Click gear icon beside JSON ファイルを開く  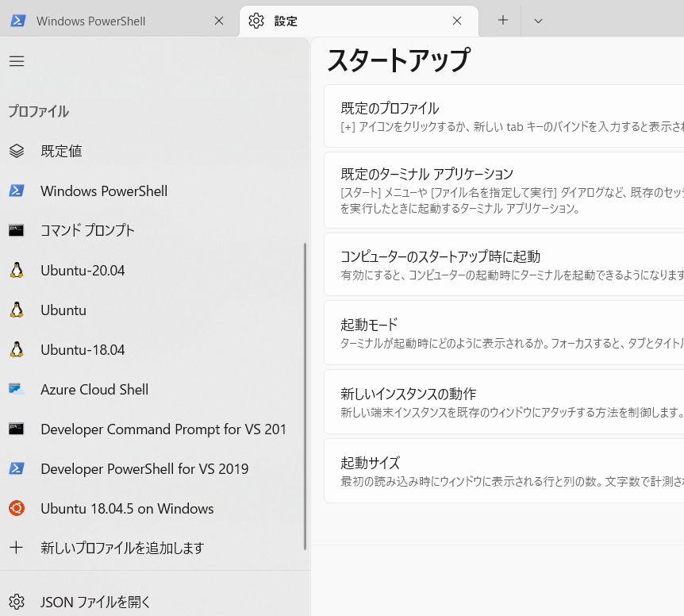pos(17,602)
